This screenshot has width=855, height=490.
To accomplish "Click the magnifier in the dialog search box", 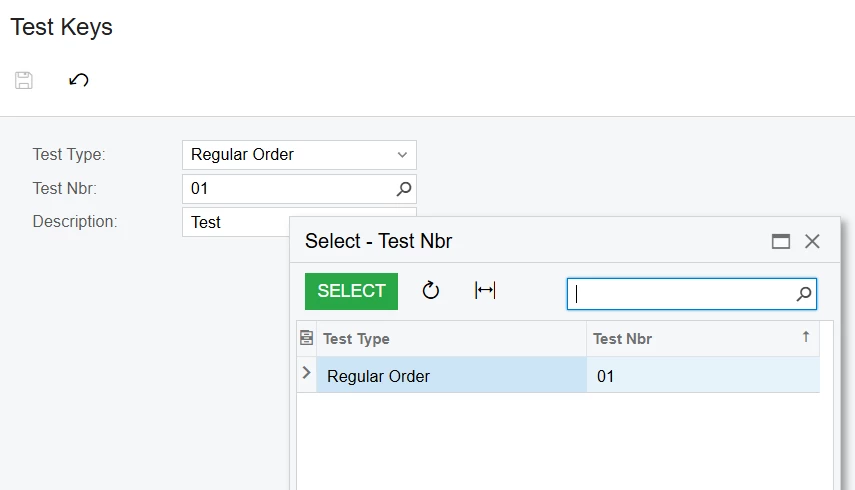I will point(803,294).
